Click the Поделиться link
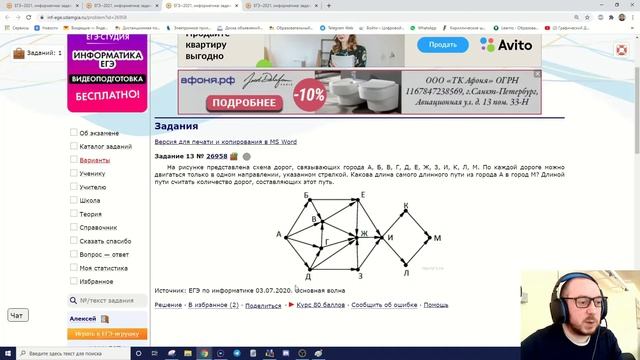Screen dimensions: 640x360 point(263,305)
